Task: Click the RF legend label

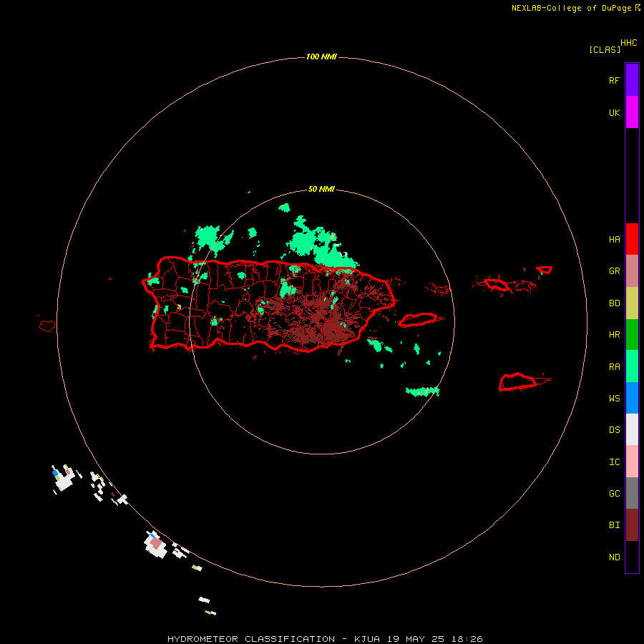Action: coord(614,80)
